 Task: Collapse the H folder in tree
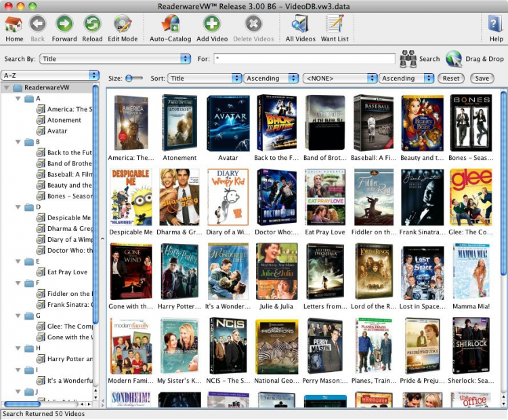(x=18, y=348)
